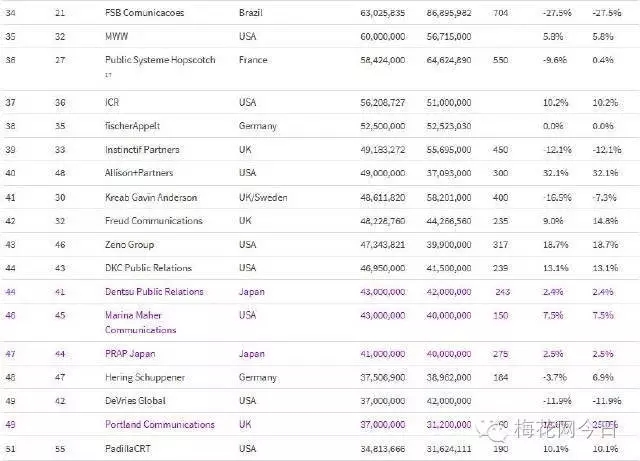Image resolution: width=640 pixels, height=461 pixels.
Task: Select DKC Public Relations entry
Action: pos(148,268)
